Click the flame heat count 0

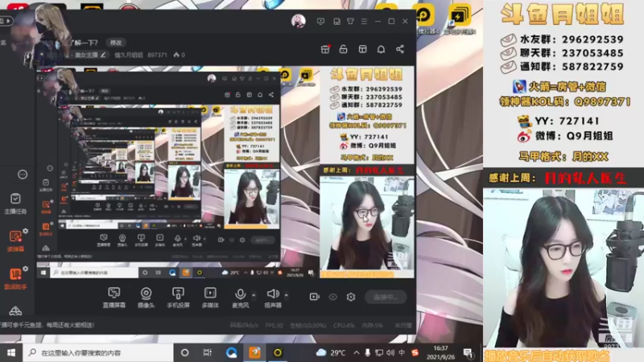179,55
